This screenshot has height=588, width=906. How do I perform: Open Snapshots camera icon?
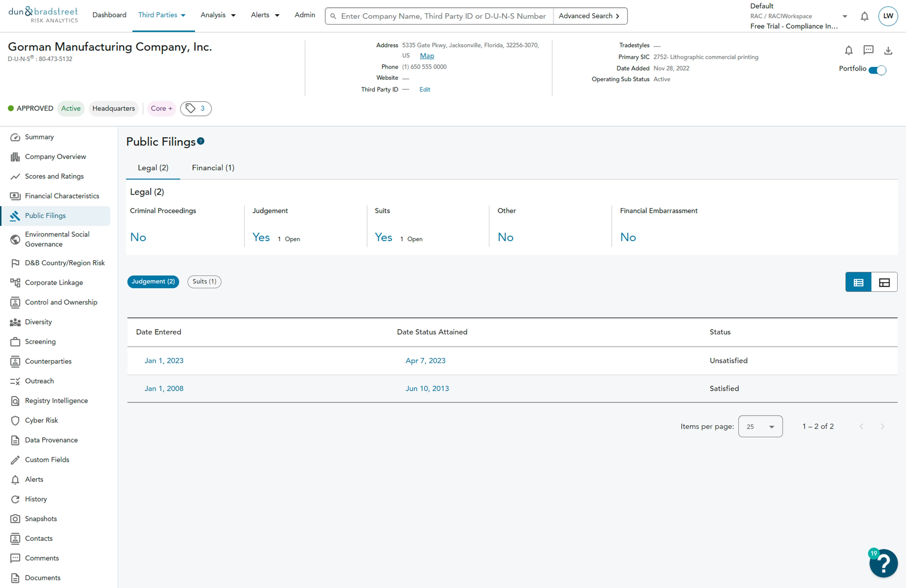15,519
